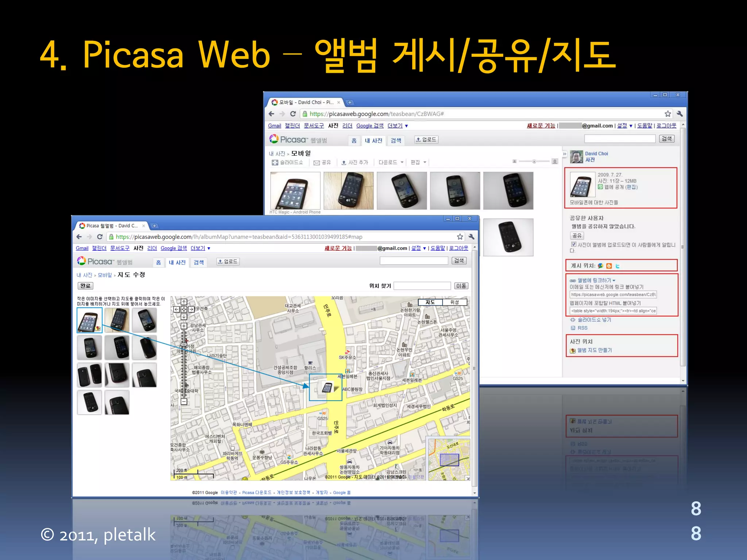Screen dimensions: 747x560
Task: Click the back arrow in the map window
Action: (x=79, y=237)
